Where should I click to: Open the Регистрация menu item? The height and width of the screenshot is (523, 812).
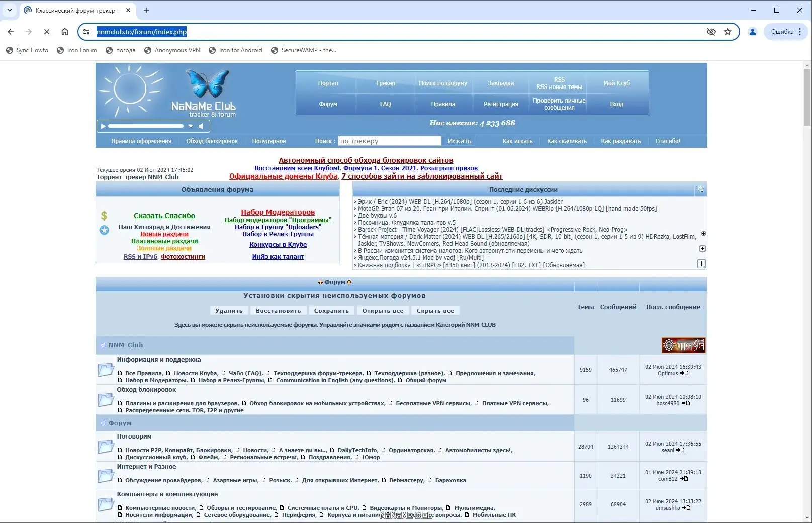(501, 104)
